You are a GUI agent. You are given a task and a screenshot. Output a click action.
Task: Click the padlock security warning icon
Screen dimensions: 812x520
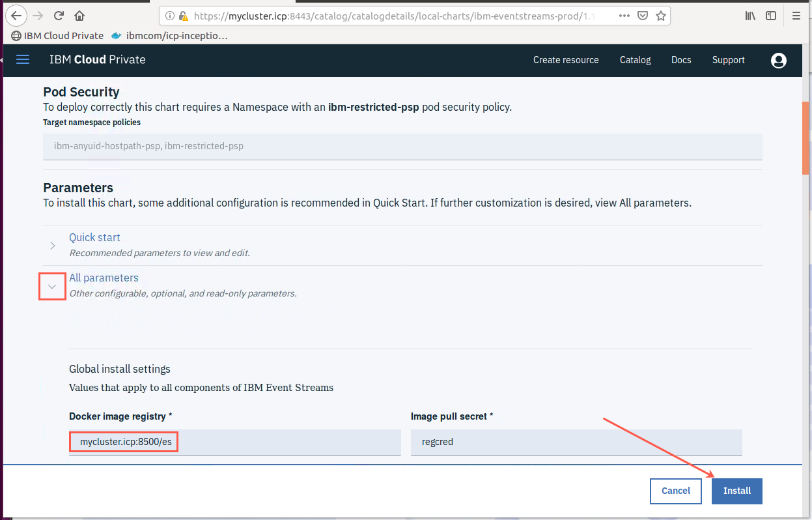point(184,16)
